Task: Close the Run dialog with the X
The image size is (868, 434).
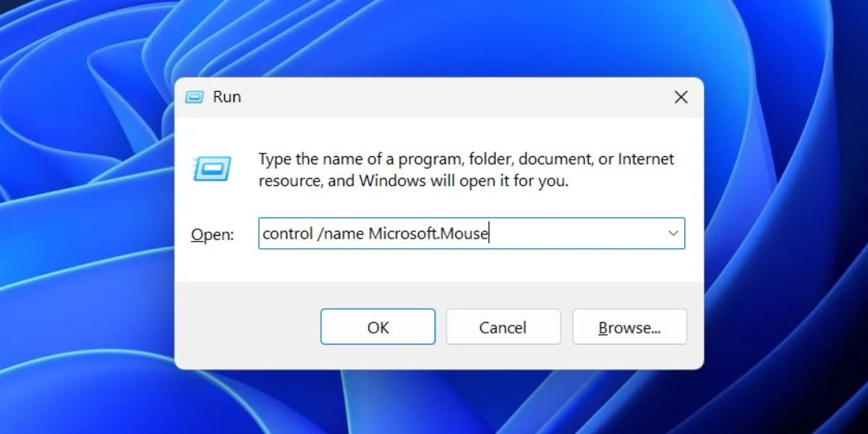Action: 680,96
